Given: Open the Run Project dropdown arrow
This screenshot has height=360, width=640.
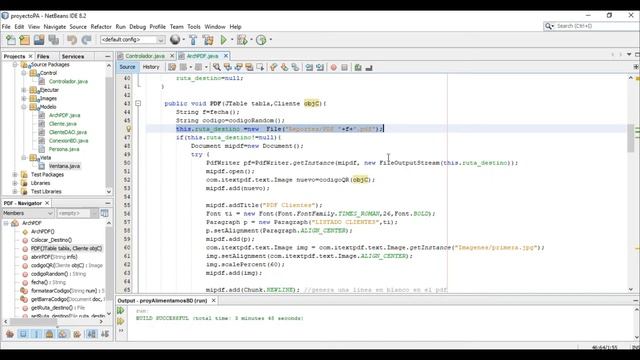Looking at the screenshot, I should (x=232, y=40).
